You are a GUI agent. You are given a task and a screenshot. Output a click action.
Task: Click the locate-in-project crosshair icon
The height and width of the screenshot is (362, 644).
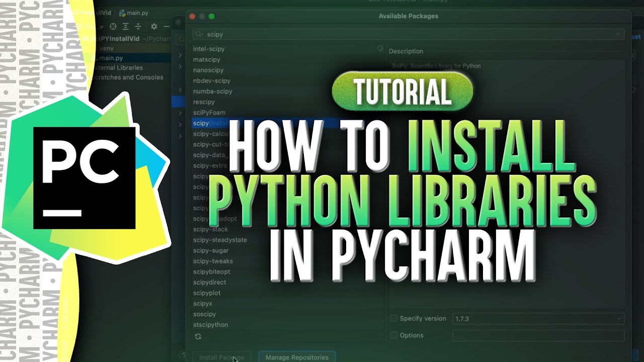tap(113, 27)
